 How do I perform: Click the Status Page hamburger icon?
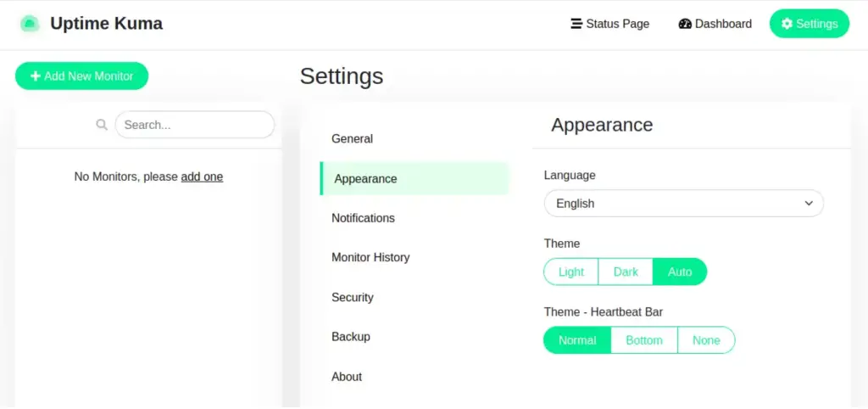tap(576, 24)
